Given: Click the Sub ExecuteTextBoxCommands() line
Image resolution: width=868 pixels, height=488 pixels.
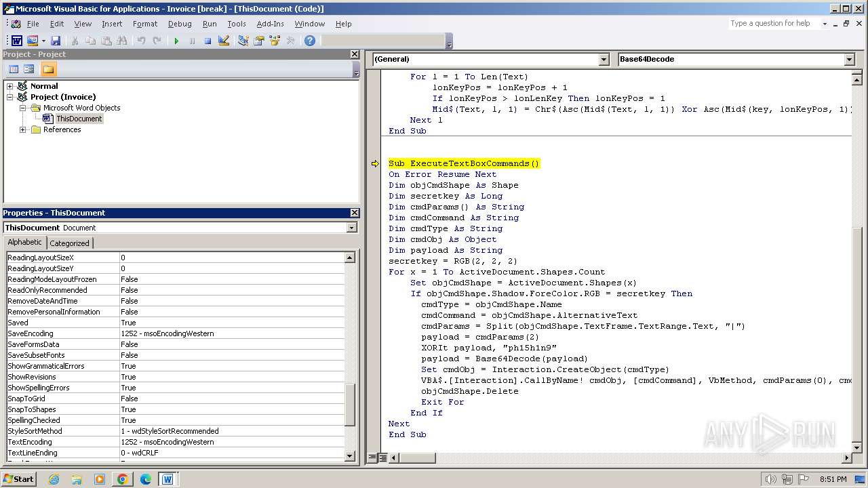Looking at the screenshot, I should coord(464,163).
